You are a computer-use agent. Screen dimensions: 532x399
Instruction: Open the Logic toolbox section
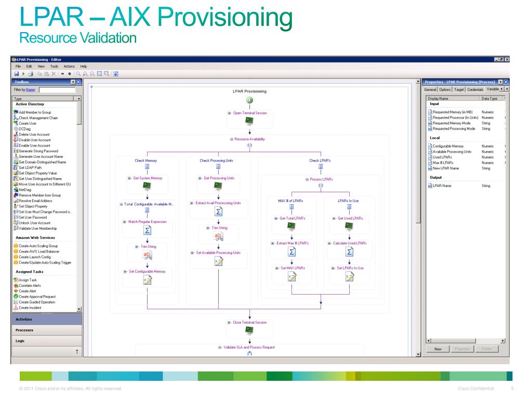click(46, 341)
